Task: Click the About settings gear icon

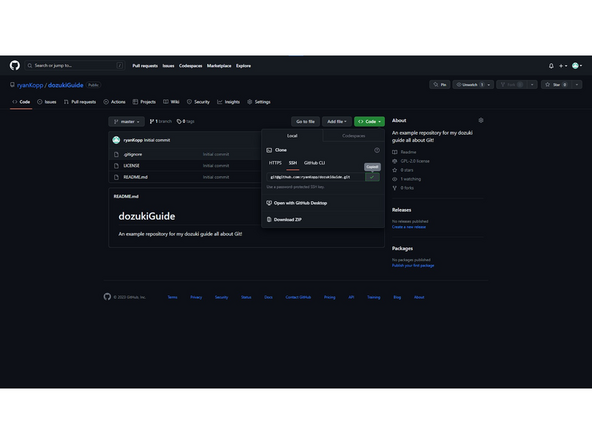Action: point(481,120)
